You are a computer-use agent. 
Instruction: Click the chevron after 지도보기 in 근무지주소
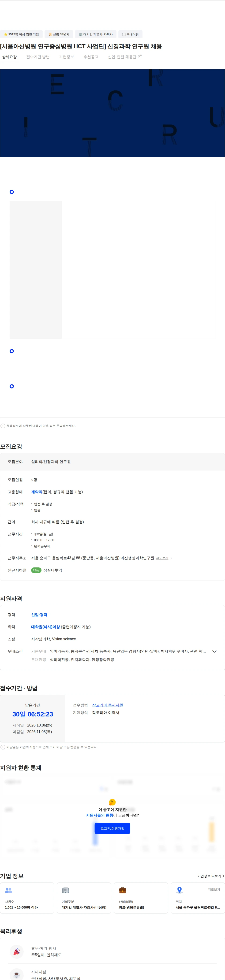[x=171, y=558]
